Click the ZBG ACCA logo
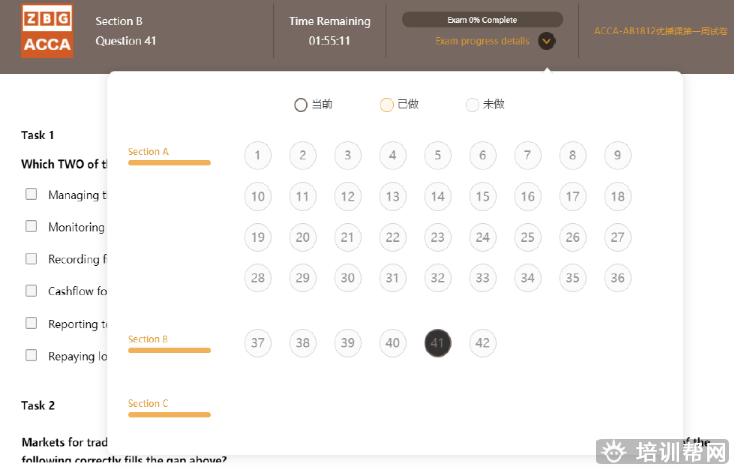The image size is (734, 469). point(47,32)
